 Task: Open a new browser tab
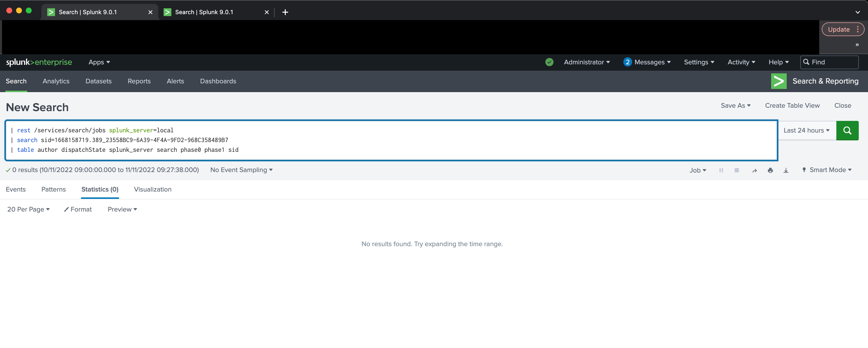[285, 12]
